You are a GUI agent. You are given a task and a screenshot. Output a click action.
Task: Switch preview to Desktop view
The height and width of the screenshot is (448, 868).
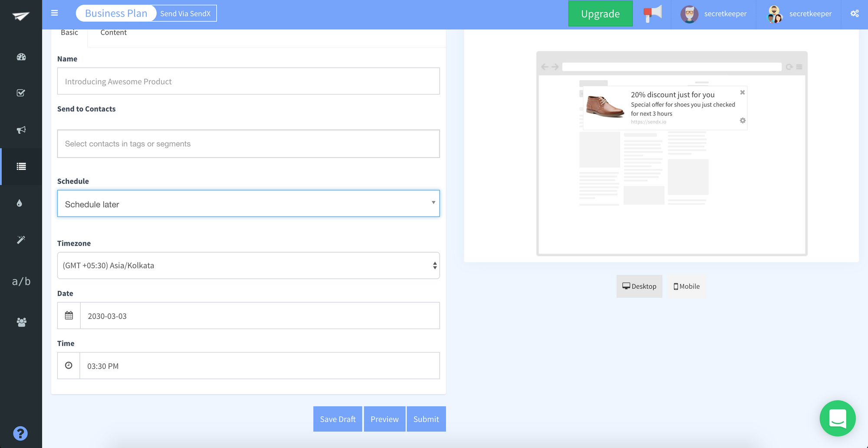(x=639, y=287)
